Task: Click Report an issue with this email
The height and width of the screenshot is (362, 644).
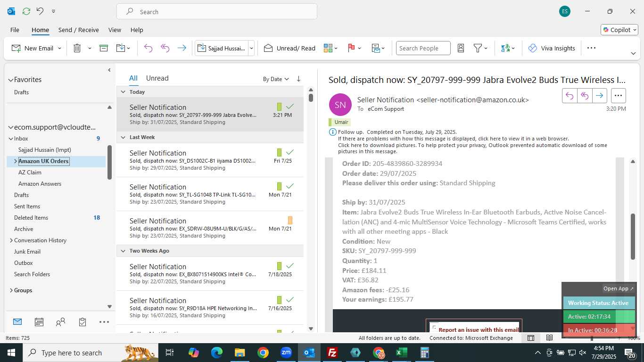Action: pos(479,330)
